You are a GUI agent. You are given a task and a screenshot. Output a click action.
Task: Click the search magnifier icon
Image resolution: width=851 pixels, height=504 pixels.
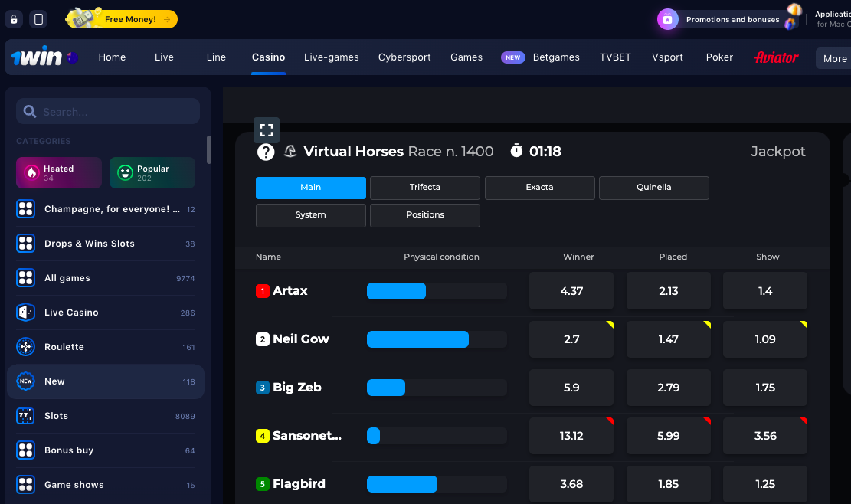tap(30, 112)
